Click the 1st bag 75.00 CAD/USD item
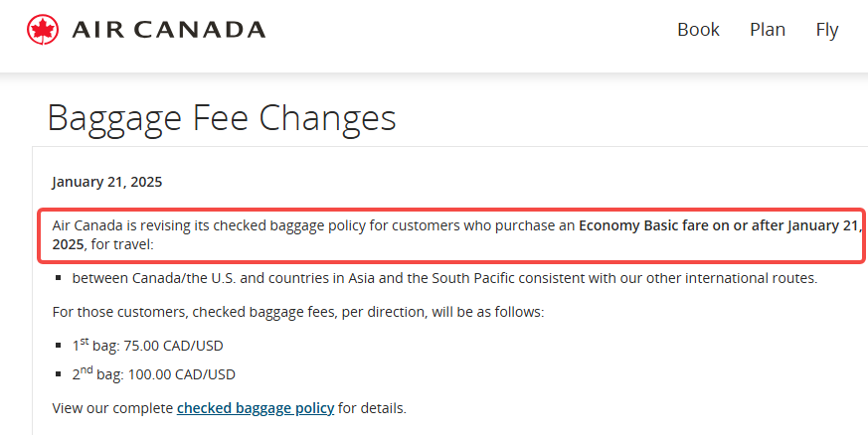The image size is (868, 435). click(x=147, y=346)
